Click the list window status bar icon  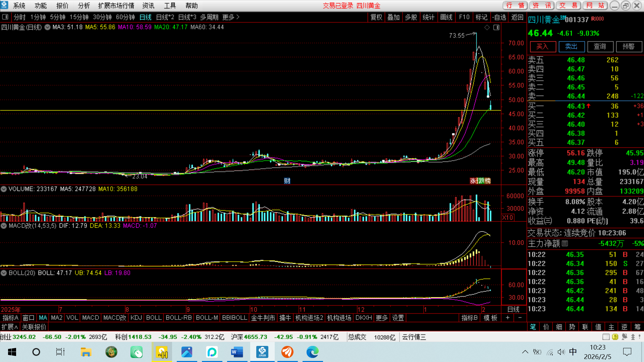click(x=606, y=337)
